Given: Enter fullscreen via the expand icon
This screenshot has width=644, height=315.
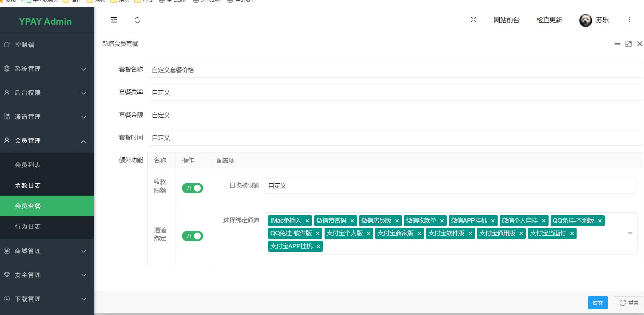Looking at the screenshot, I should click(x=473, y=20).
